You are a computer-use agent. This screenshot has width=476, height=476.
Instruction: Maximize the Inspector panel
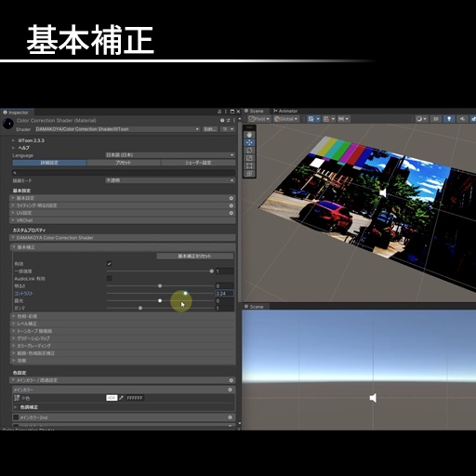coord(232,112)
